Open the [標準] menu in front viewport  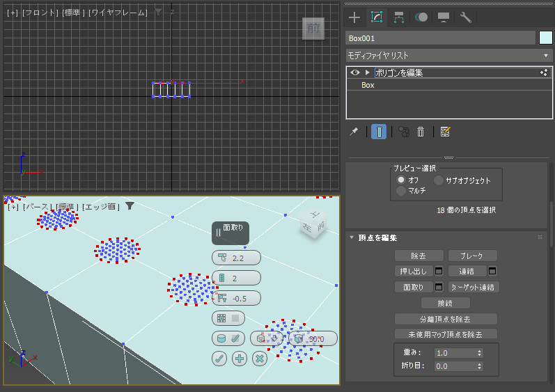point(73,13)
